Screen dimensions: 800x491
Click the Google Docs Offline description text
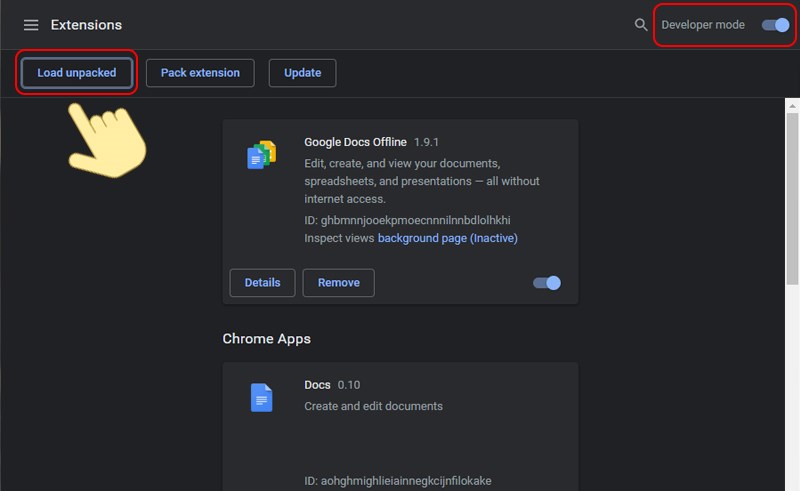[x=421, y=181]
